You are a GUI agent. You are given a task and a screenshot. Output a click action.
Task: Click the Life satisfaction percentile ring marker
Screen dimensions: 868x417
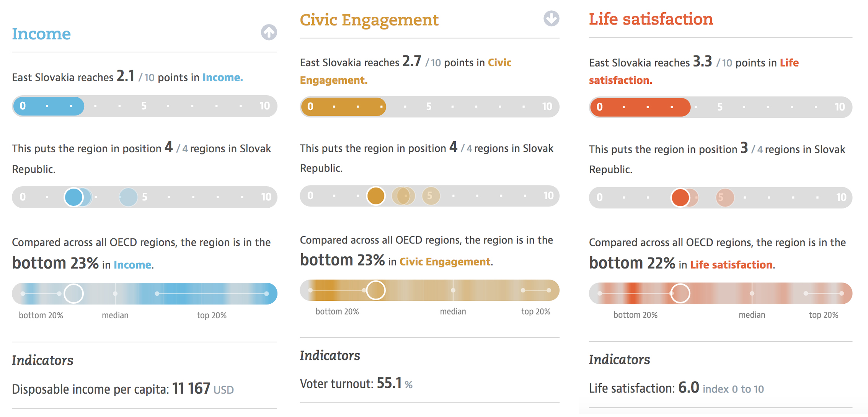tap(680, 294)
